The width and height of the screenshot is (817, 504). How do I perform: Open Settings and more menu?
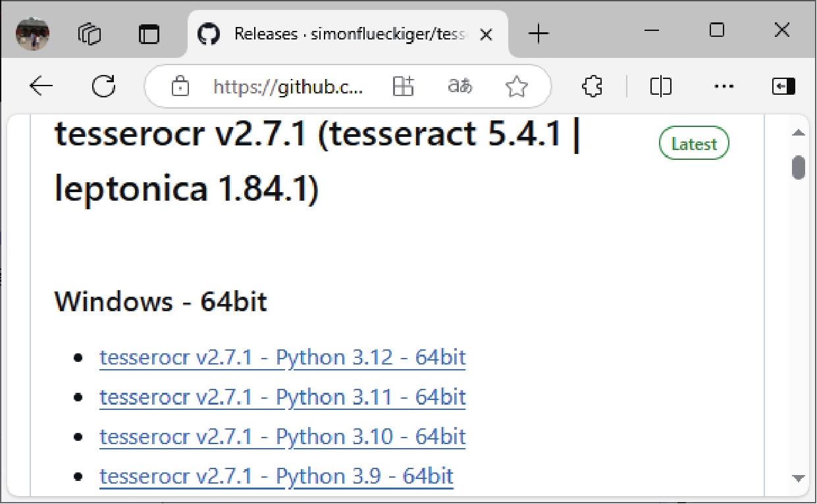tap(724, 86)
